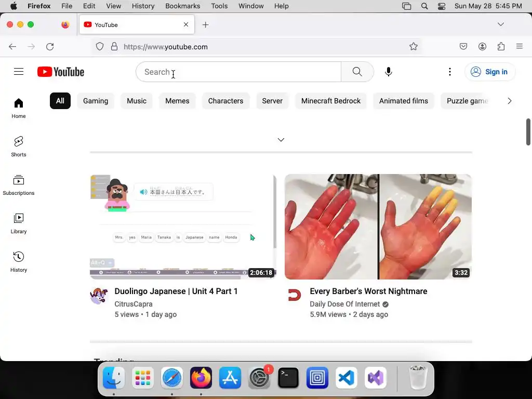Viewport: 532px width, 399px height.
Task: Open Launchpad in the Dock
Action: coord(143,378)
